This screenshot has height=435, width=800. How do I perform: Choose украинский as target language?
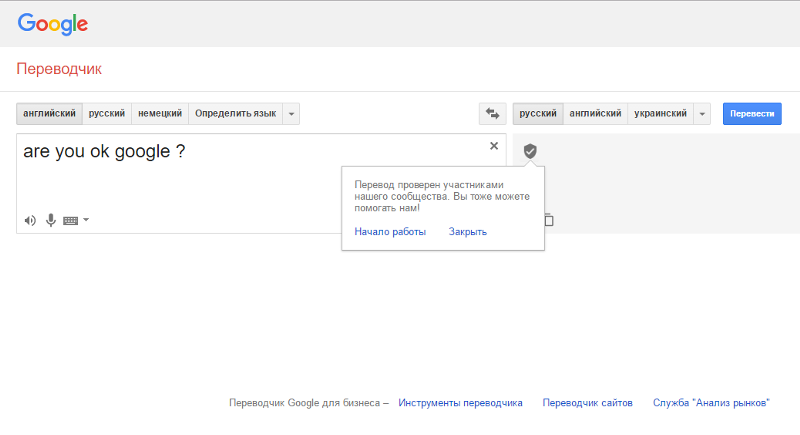click(660, 114)
